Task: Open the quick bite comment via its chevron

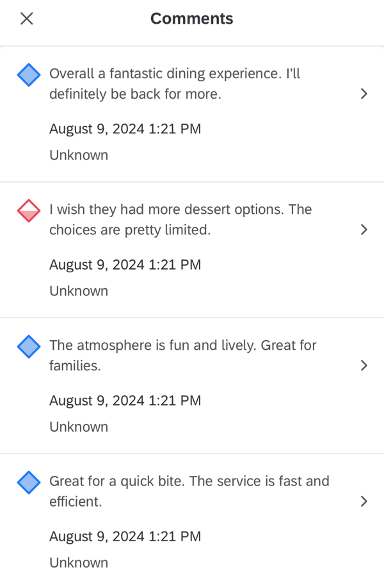Action: click(x=364, y=501)
